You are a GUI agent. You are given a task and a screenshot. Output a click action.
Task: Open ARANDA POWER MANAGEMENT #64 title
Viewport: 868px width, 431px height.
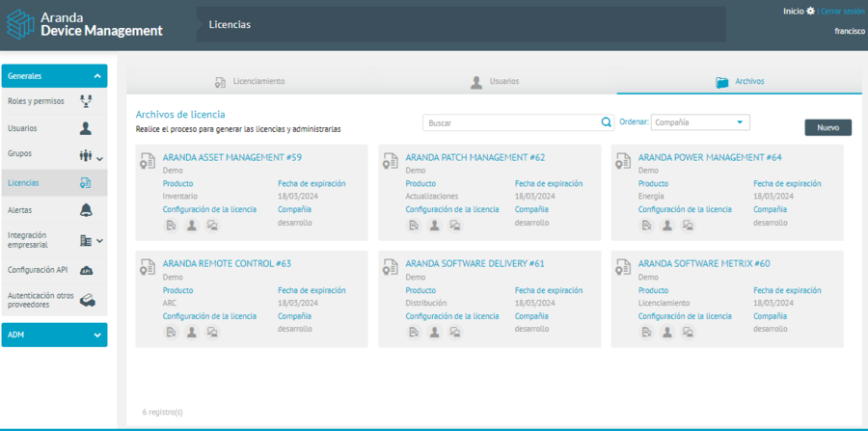[x=710, y=157]
